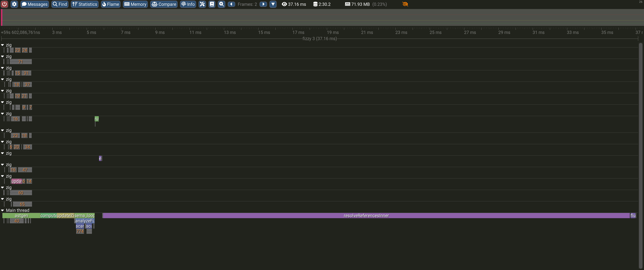Select the resolveReferencesInner zone
Image resolution: width=644 pixels, height=270 pixels.
366,216
